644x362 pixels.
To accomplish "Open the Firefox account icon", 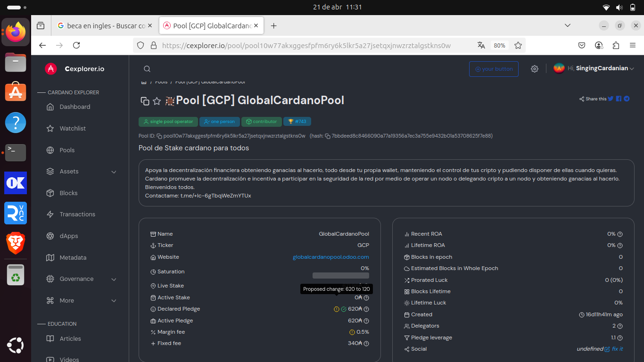I will [599, 45].
